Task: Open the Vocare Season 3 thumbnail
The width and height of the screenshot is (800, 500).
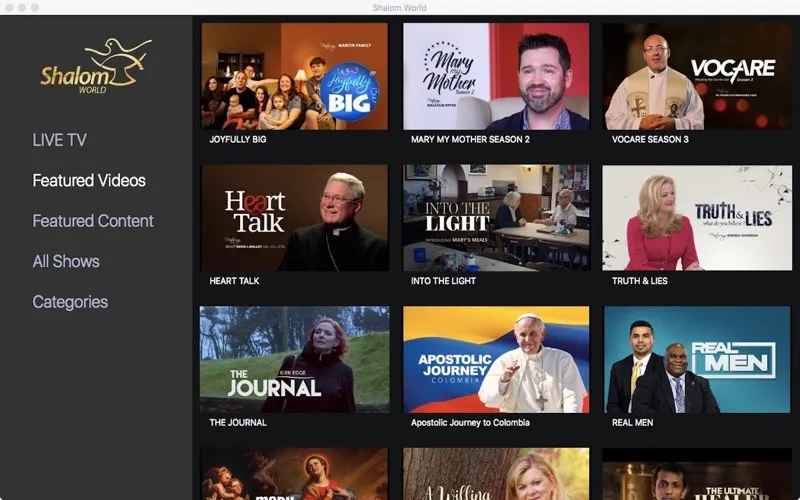Action: (697, 76)
